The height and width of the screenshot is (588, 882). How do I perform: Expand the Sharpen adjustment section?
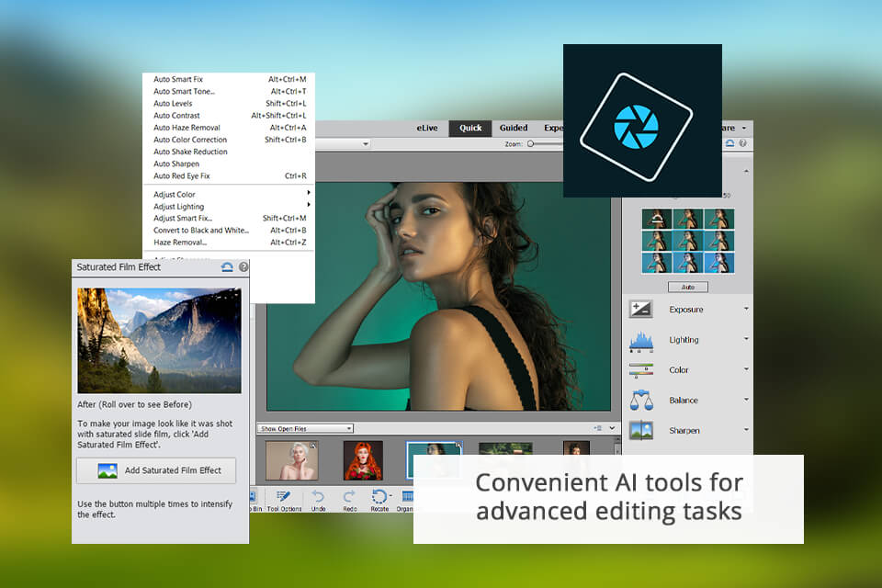[x=746, y=430]
